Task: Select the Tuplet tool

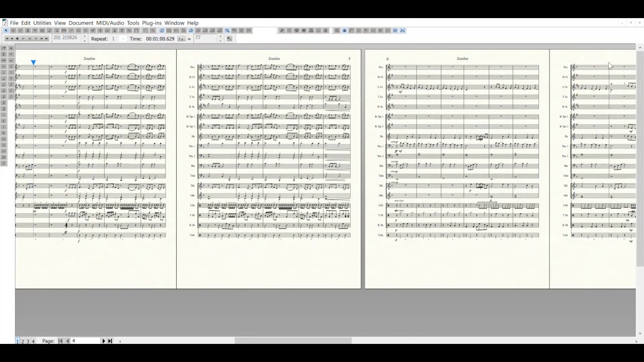Action: (x=71, y=30)
